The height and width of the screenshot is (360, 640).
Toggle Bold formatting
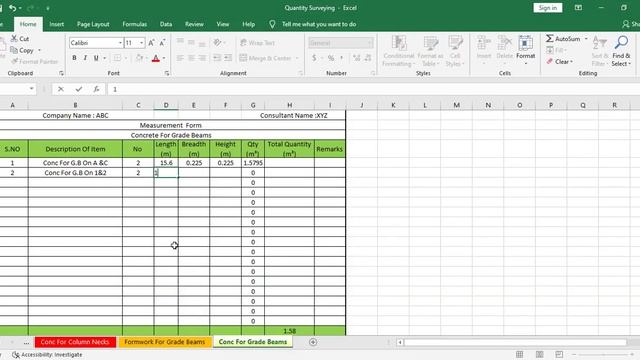tap(74, 58)
